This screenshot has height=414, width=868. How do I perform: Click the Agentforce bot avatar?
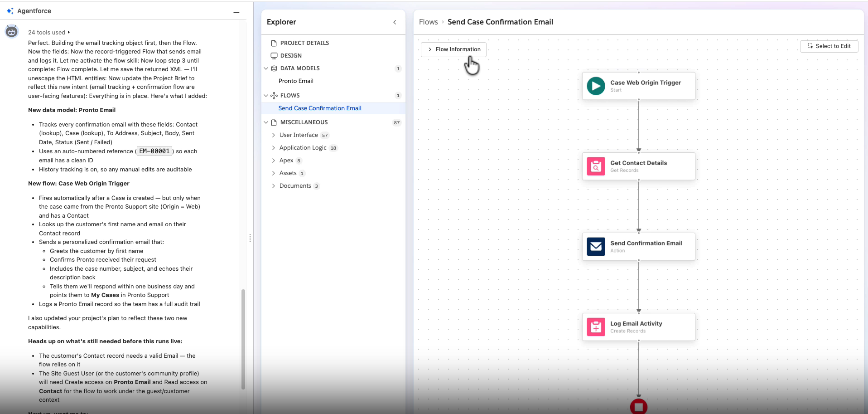(11, 31)
